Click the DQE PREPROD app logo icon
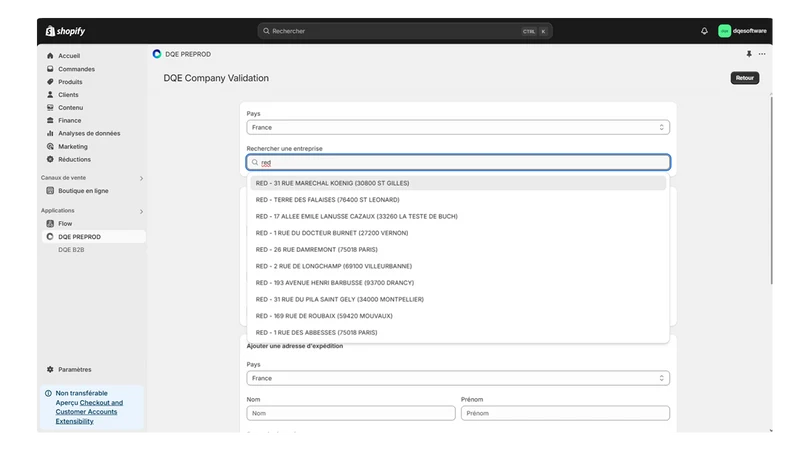Image resolution: width=800 pixels, height=450 pixels. pos(157,54)
